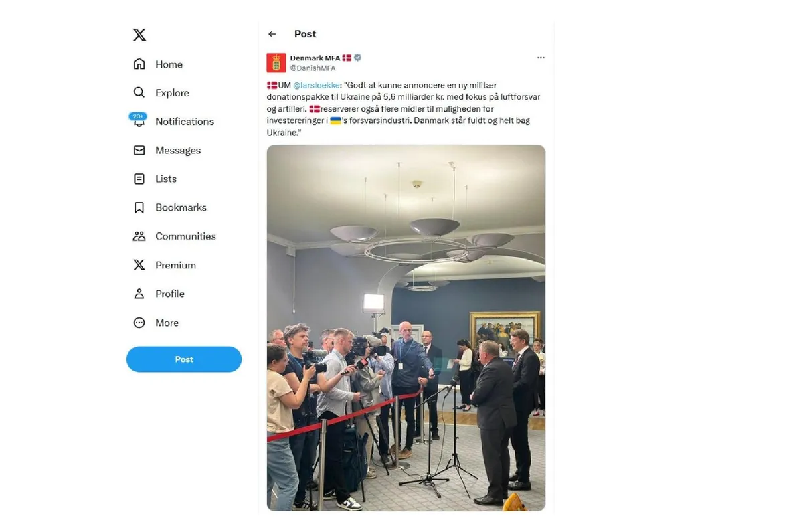
Task: Click the blue Post button
Action: 184,359
